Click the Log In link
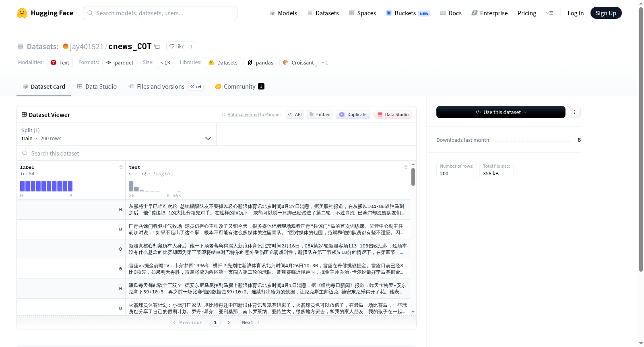644x347 pixels. 576,13
